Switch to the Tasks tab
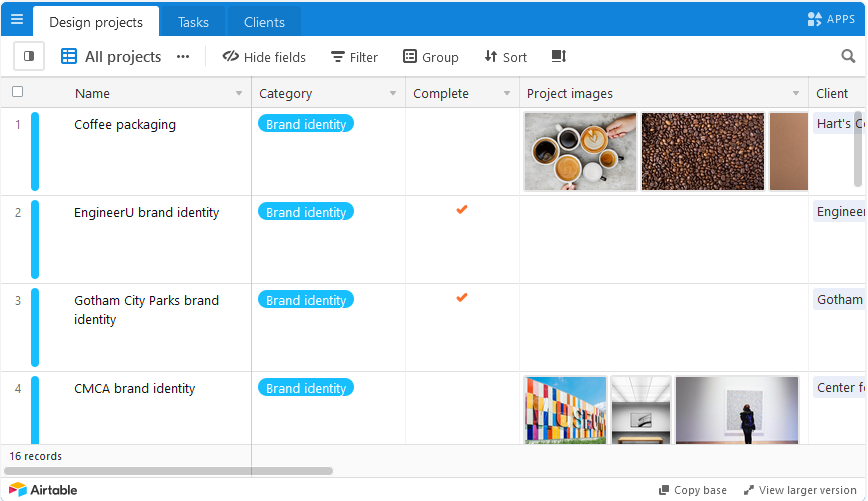 pyautogui.click(x=193, y=22)
